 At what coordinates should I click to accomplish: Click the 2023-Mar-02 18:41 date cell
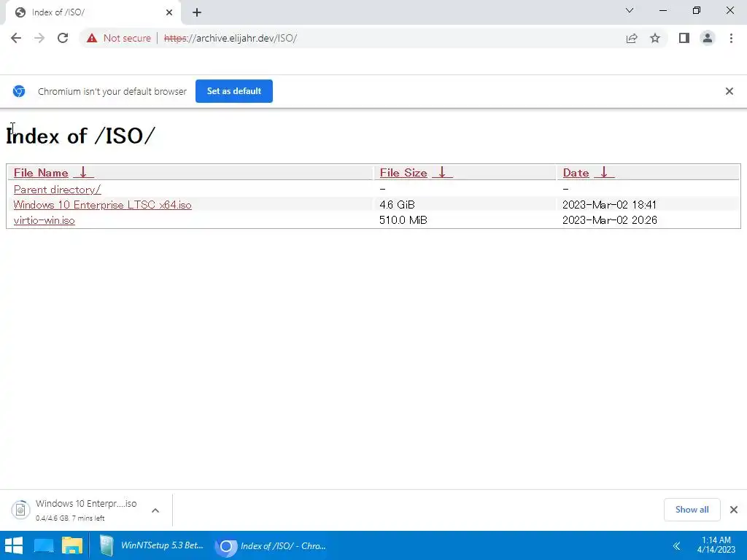point(609,205)
